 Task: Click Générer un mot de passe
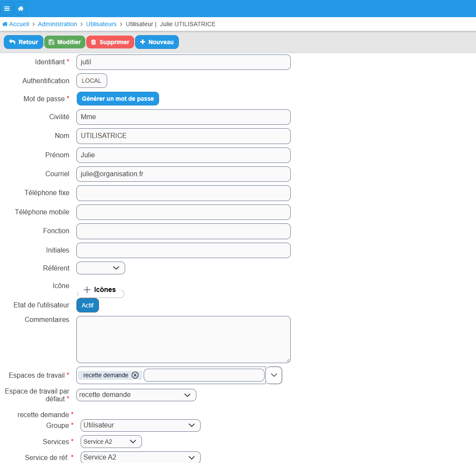coord(118,99)
